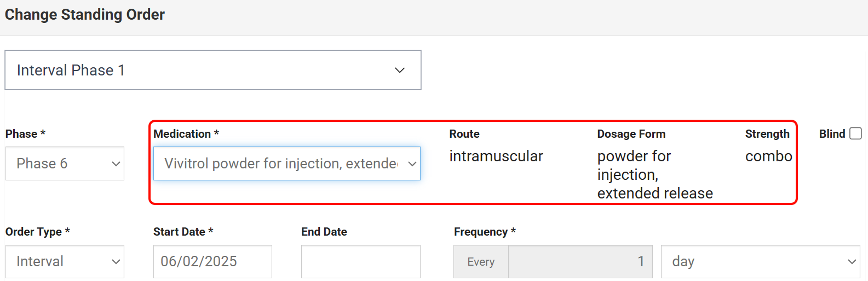
Task: Click the intramuscular route text
Action: pos(496,156)
